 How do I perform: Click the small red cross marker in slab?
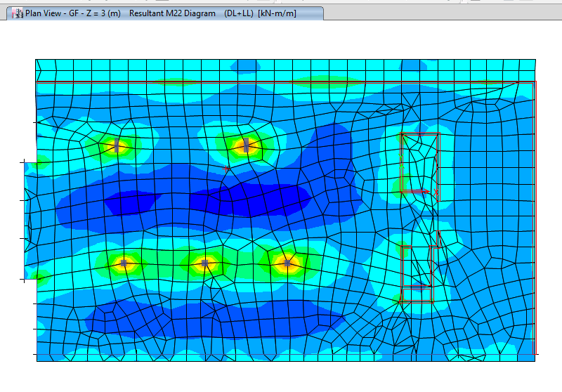[226, 169]
